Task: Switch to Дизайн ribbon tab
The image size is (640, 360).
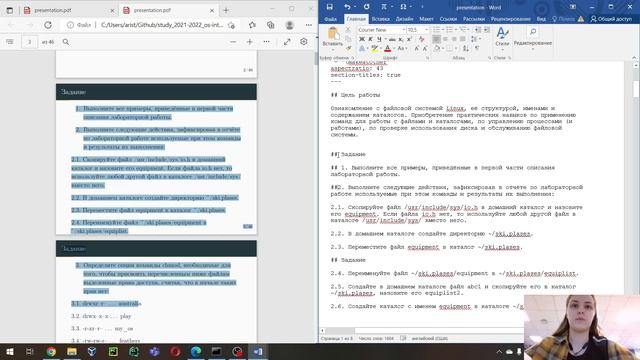Action: pyautogui.click(x=404, y=19)
